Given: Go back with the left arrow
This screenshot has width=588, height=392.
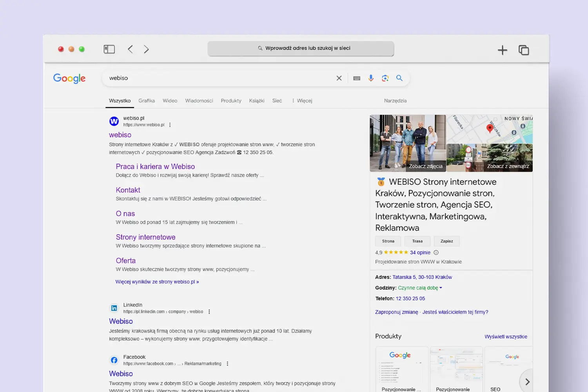Looking at the screenshot, I should [x=130, y=49].
